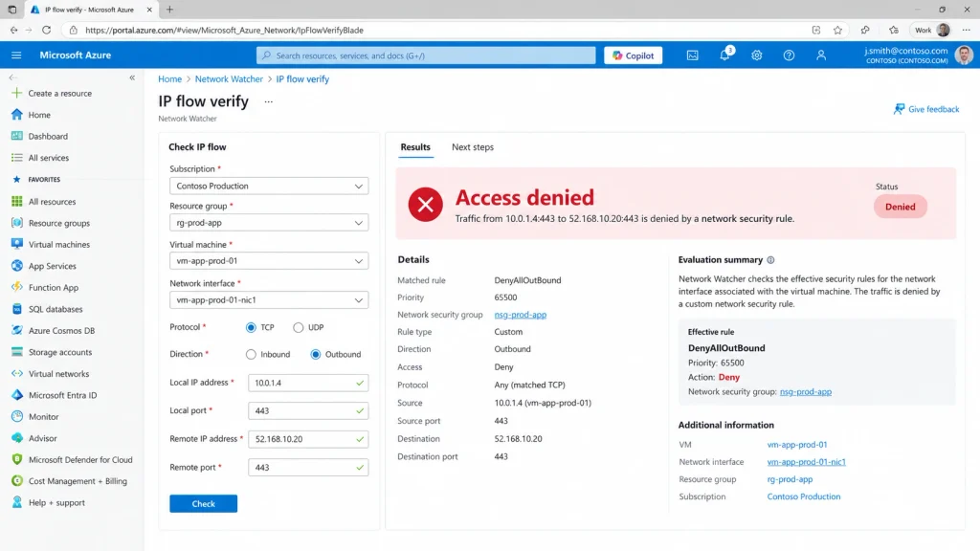Open the Copilot button
Screen dimensions: 980x551
pyautogui.click(x=634, y=55)
